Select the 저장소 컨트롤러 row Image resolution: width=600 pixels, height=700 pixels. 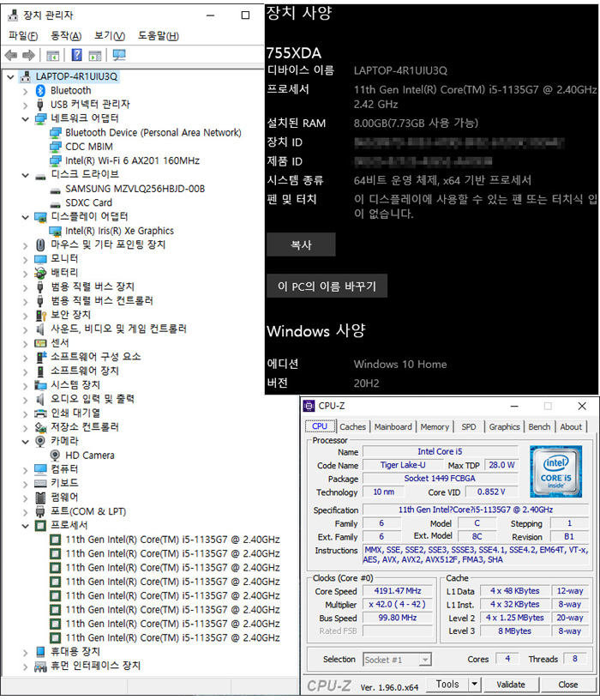(x=84, y=427)
